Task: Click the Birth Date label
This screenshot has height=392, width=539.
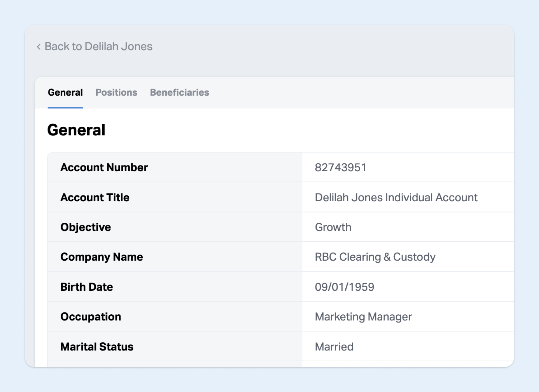Action: 86,287
